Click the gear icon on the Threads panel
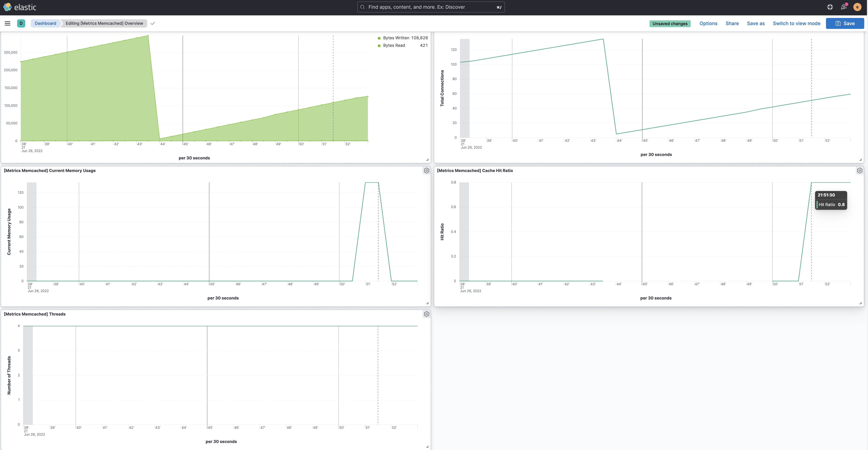Image resolution: width=868 pixels, height=450 pixels. point(426,314)
